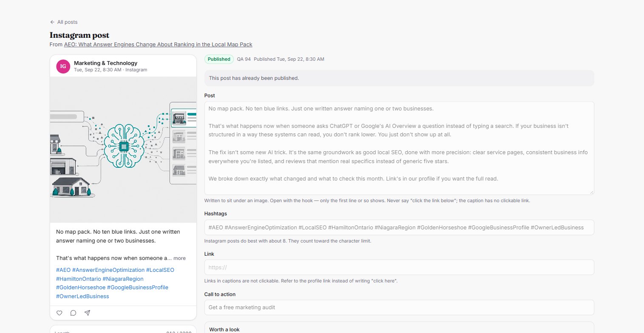
Task: Click the 'Worth a look' panel heading
Action: [224, 330]
